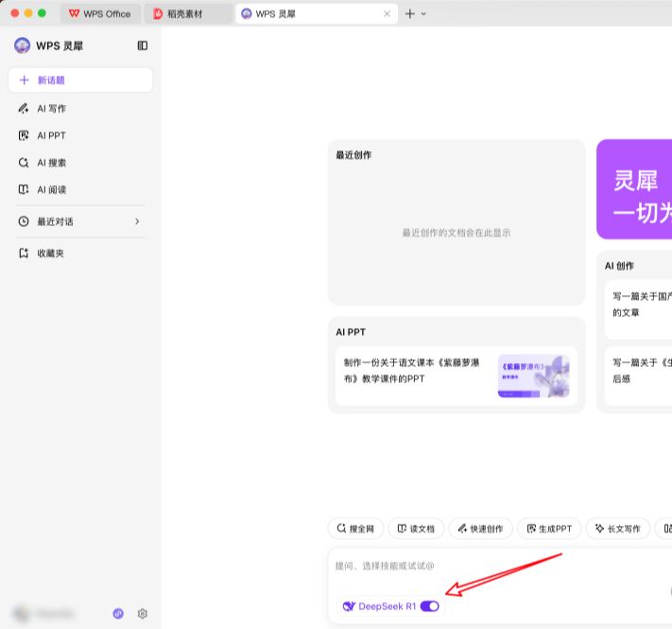The image size is (672, 629).
Task: Open the 紫藤萝瀑布 PPT example card
Action: pyautogui.click(x=457, y=376)
